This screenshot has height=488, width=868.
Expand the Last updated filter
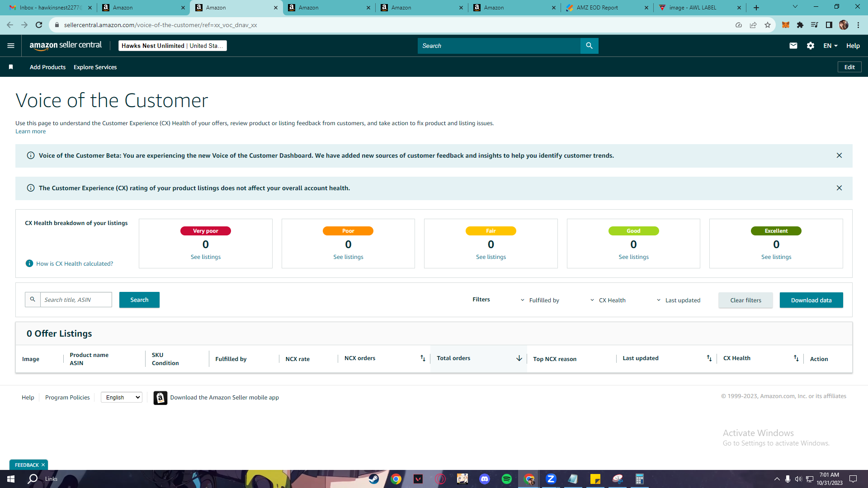679,300
